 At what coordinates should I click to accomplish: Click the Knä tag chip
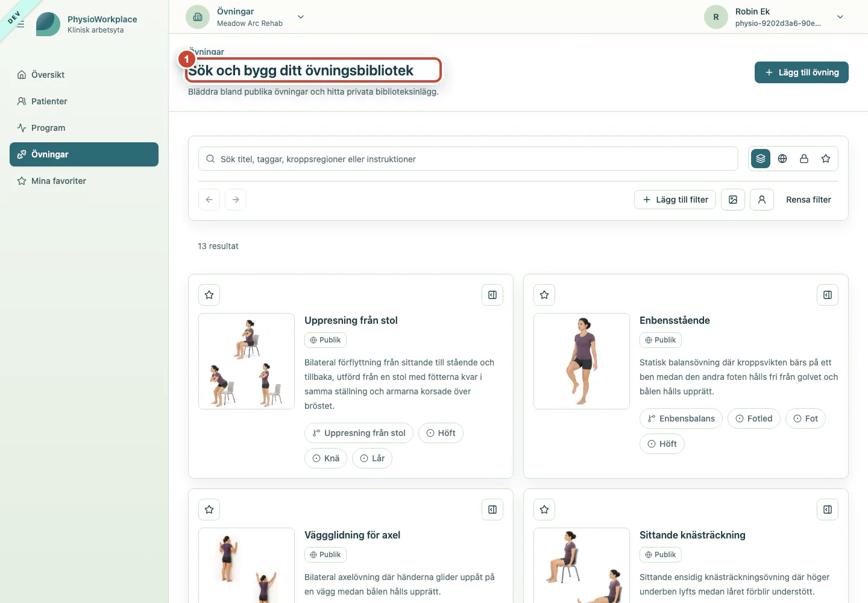coord(325,458)
